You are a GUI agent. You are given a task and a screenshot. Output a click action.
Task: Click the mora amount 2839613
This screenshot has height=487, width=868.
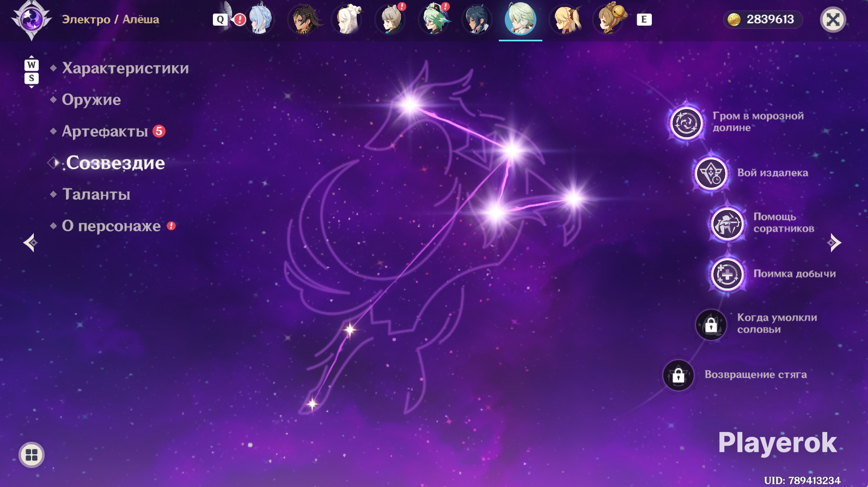770,20
